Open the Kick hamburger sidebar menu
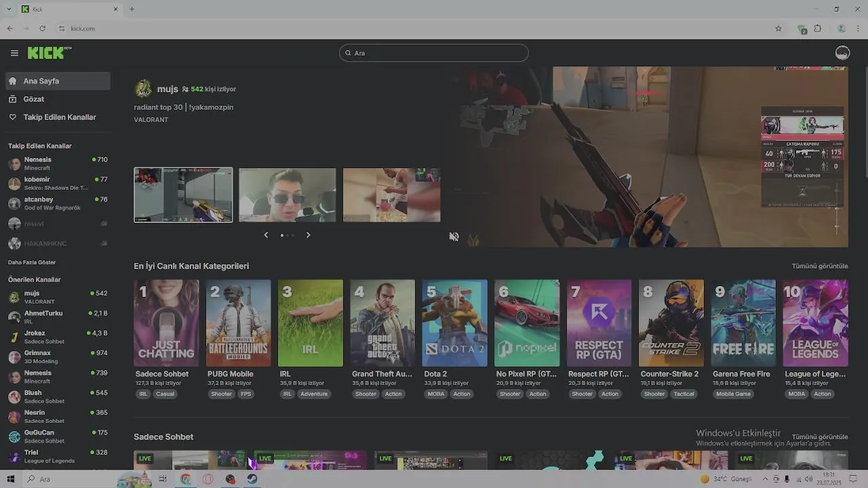The width and height of the screenshot is (868, 488). pyautogui.click(x=14, y=53)
